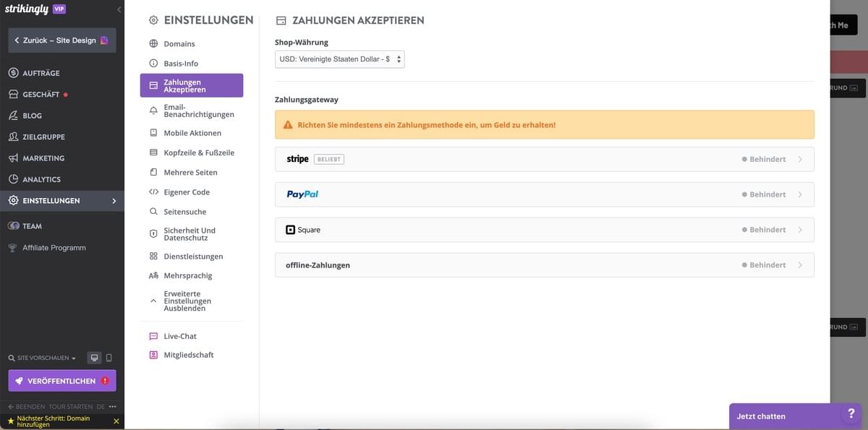Screen dimensions: 868x430
Task: Click the Analytics sidebar icon
Action: click(x=12, y=179)
